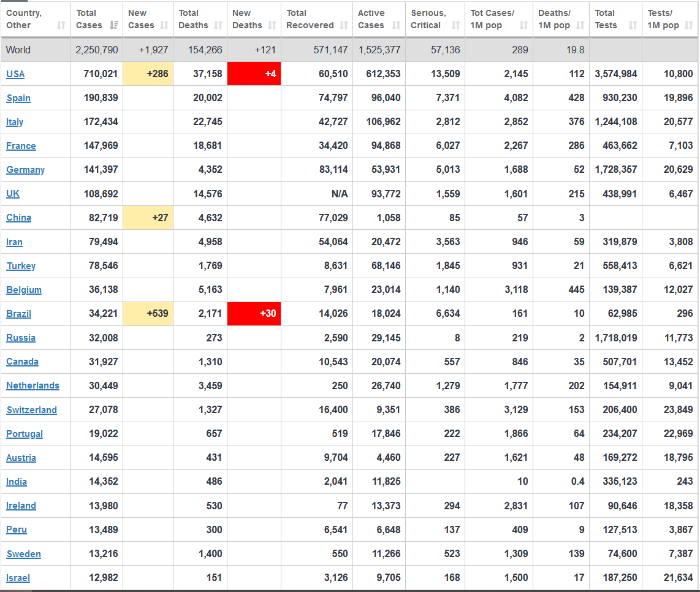Open the Israel country link

click(18, 578)
